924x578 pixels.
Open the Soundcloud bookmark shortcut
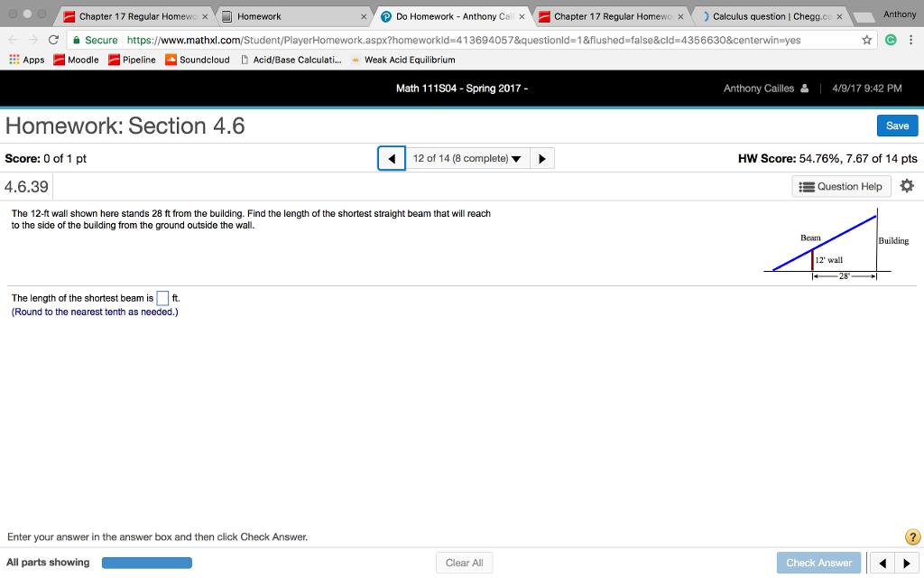coord(199,60)
